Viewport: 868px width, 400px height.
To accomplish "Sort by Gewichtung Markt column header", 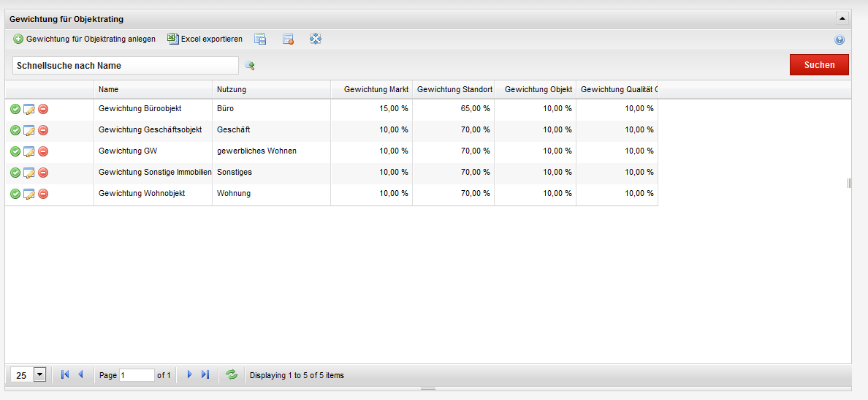I will coord(371,89).
